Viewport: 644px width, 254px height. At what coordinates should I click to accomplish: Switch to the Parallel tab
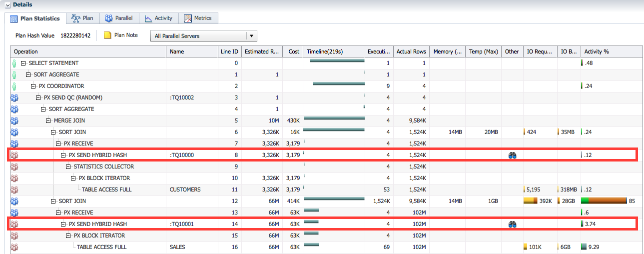pos(119,18)
